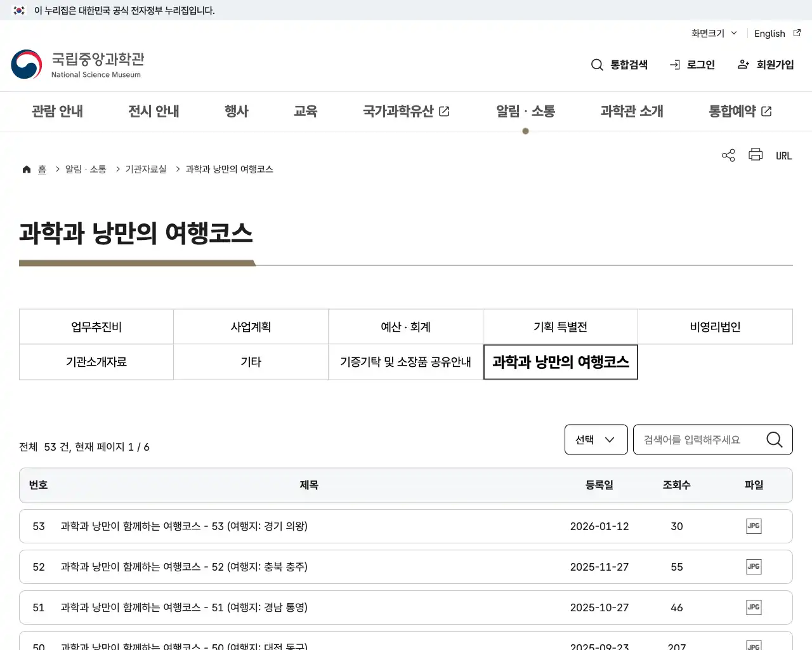This screenshot has width=812, height=650.
Task: Switch site language to English
Action: pyautogui.click(x=769, y=33)
